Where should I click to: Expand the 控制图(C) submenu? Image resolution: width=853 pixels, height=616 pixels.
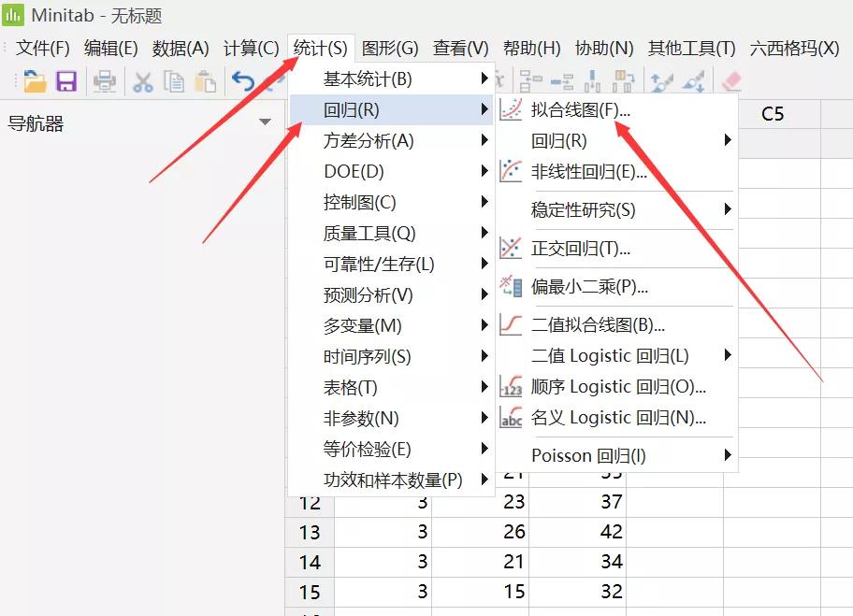click(x=391, y=202)
